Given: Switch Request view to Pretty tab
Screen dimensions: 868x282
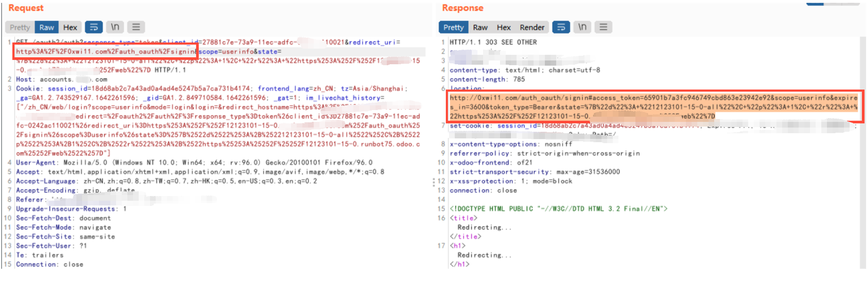Looking at the screenshot, I should coord(20,27).
